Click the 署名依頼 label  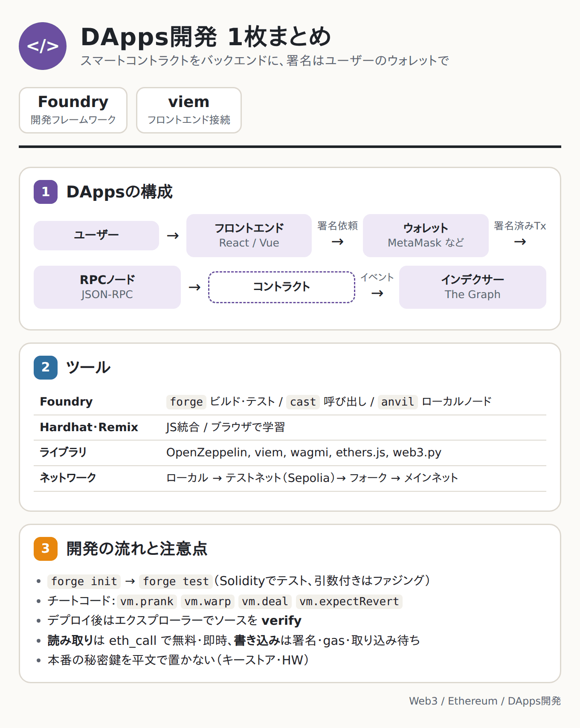(337, 226)
